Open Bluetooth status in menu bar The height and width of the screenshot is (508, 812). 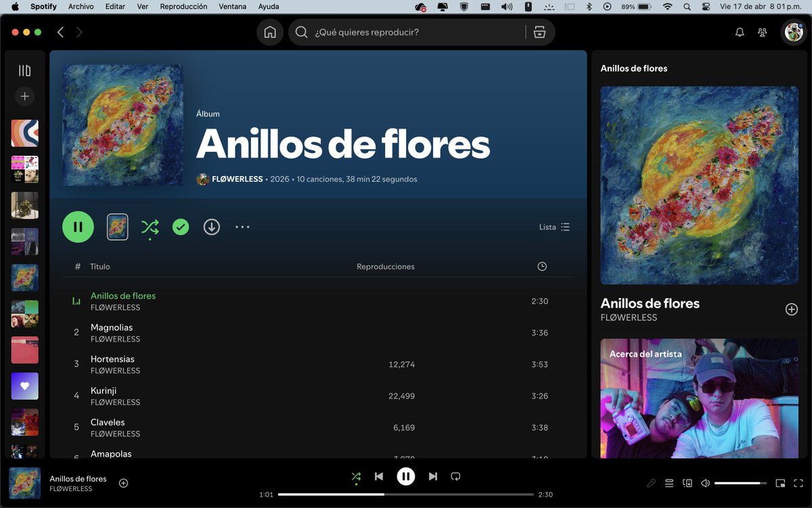click(x=589, y=7)
